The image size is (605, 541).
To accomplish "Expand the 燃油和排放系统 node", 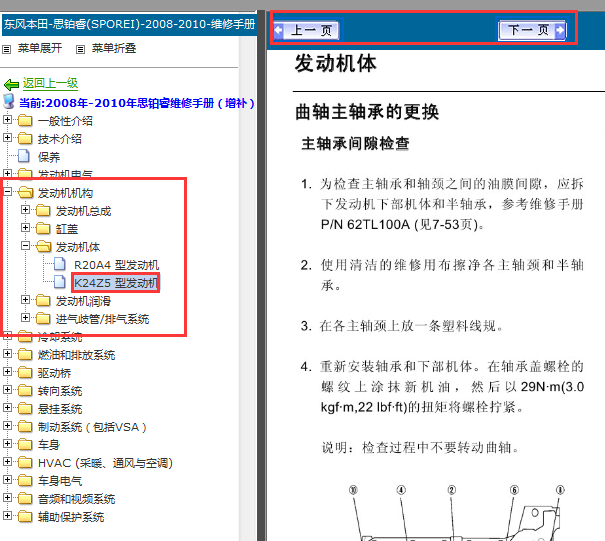I will (7, 354).
